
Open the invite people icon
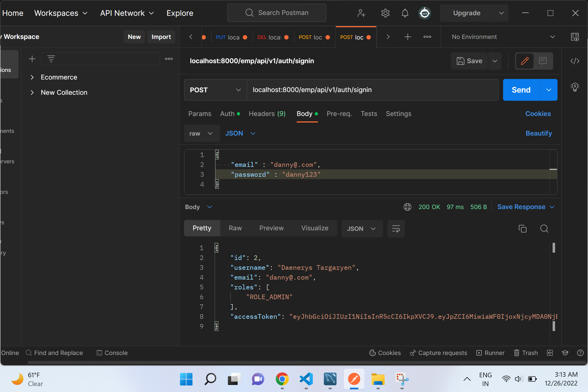coord(361,13)
